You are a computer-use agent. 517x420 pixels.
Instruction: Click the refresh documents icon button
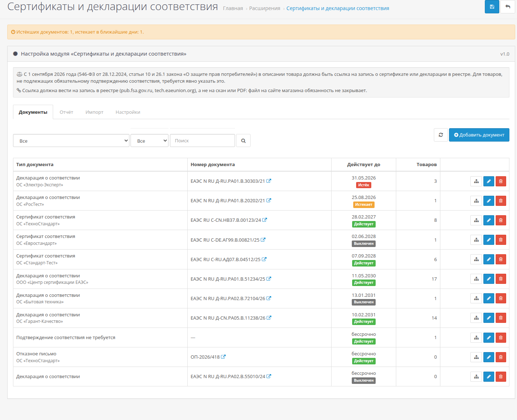click(x=441, y=135)
